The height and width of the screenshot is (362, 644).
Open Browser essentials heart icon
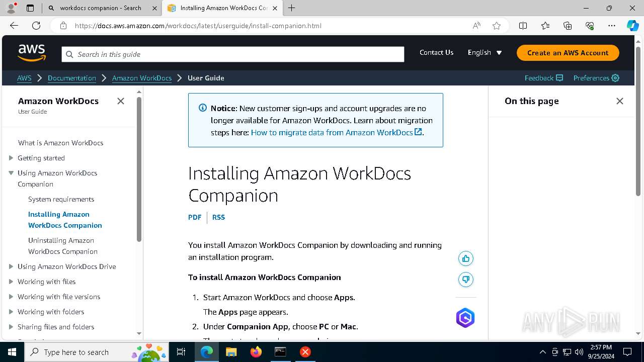click(x=590, y=26)
